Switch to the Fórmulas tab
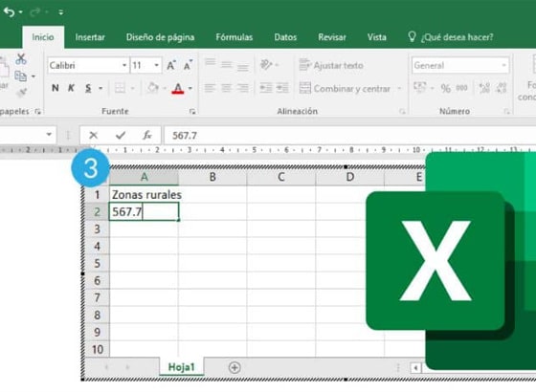536x392 pixels. point(234,37)
